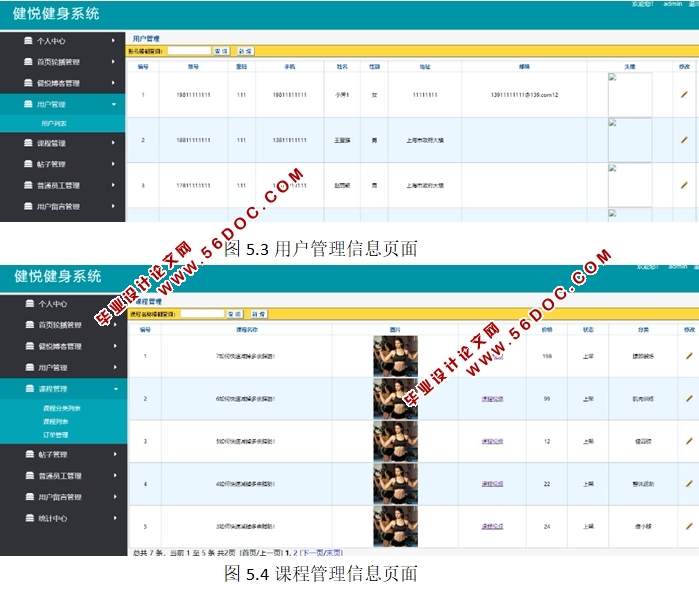Go to page 2 in the course list pagination

coord(295,553)
